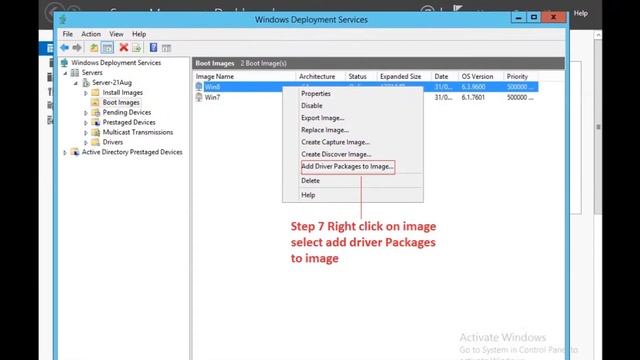Viewport: 640px width, 360px height.
Task: Expand the Install Images node
Action: click(86, 93)
